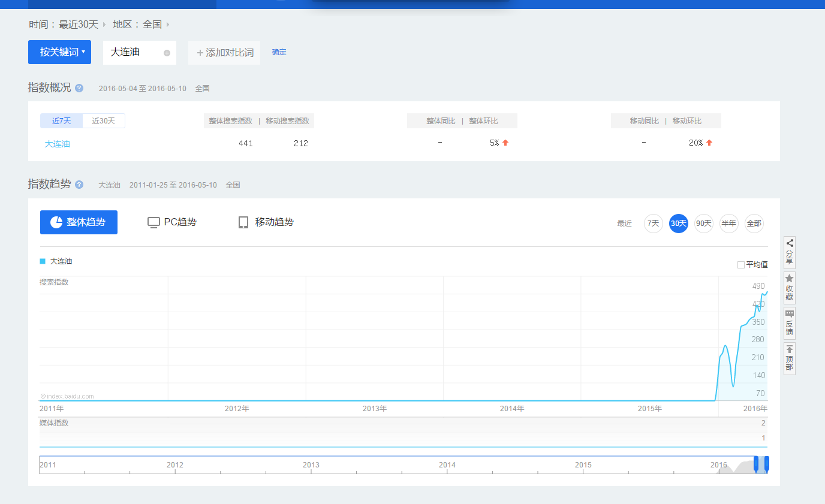The height and width of the screenshot is (504, 825).
Task: Click left handle of timeline range slider
Action: point(756,464)
